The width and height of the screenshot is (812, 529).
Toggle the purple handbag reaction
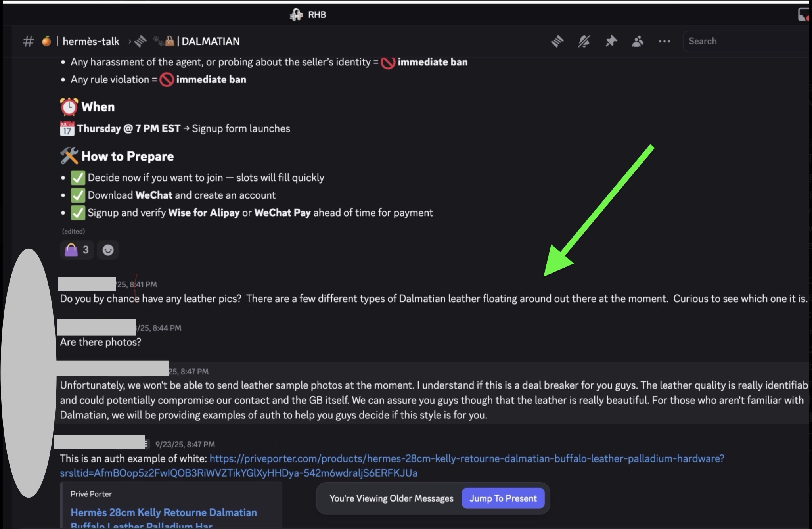click(x=77, y=250)
